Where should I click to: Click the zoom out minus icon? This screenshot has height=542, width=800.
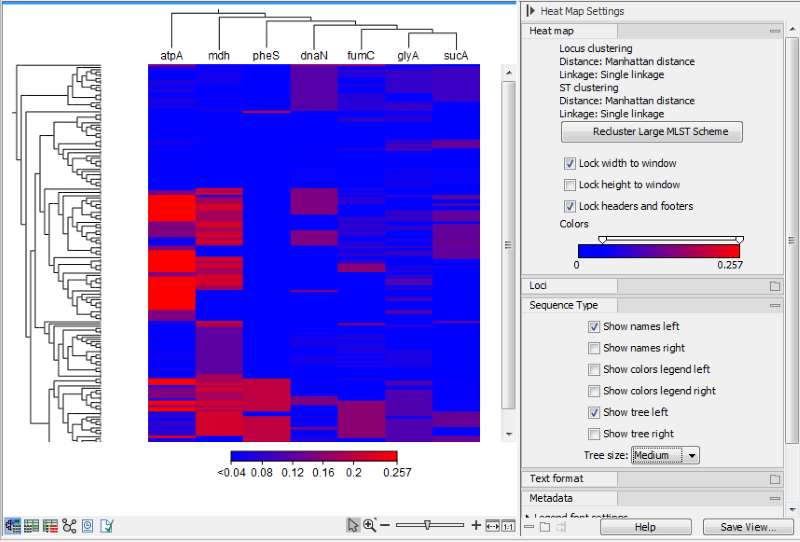pyautogui.click(x=387, y=525)
